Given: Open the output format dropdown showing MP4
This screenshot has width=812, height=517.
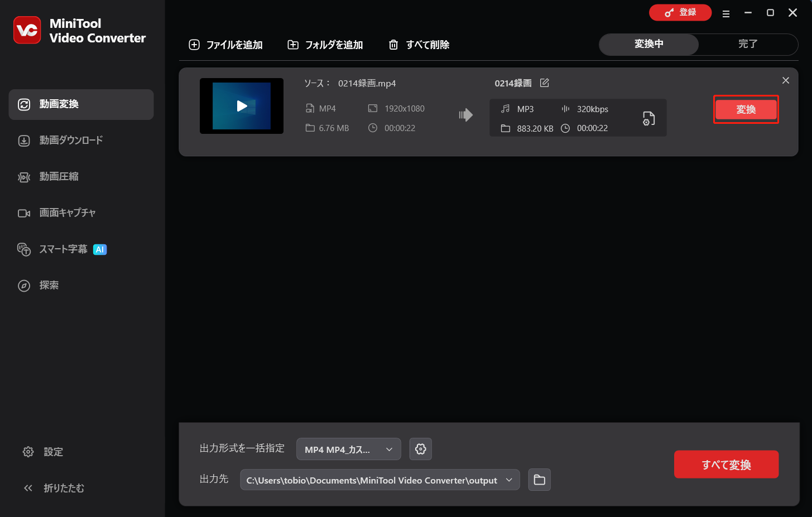Looking at the screenshot, I should pyautogui.click(x=348, y=449).
